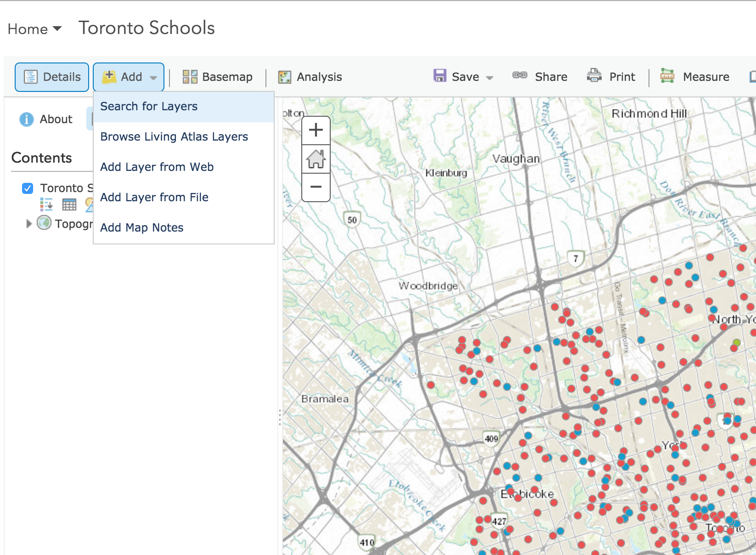Click the Vaughan map label
This screenshot has width=756, height=555.
point(516,159)
